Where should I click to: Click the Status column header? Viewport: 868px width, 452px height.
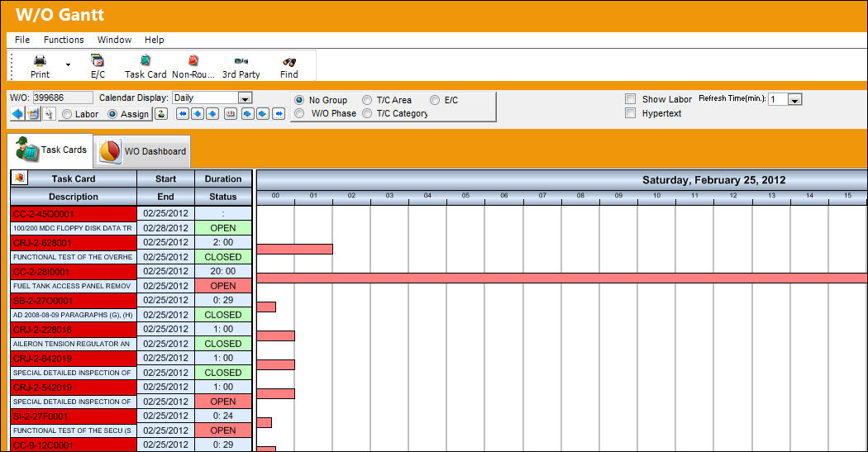pos(223,197)
